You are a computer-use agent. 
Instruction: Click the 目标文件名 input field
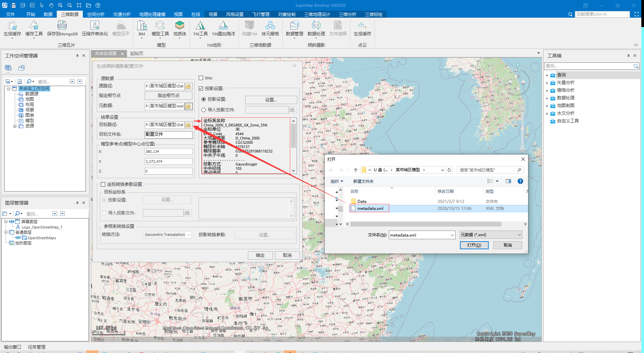pos(168,134)
